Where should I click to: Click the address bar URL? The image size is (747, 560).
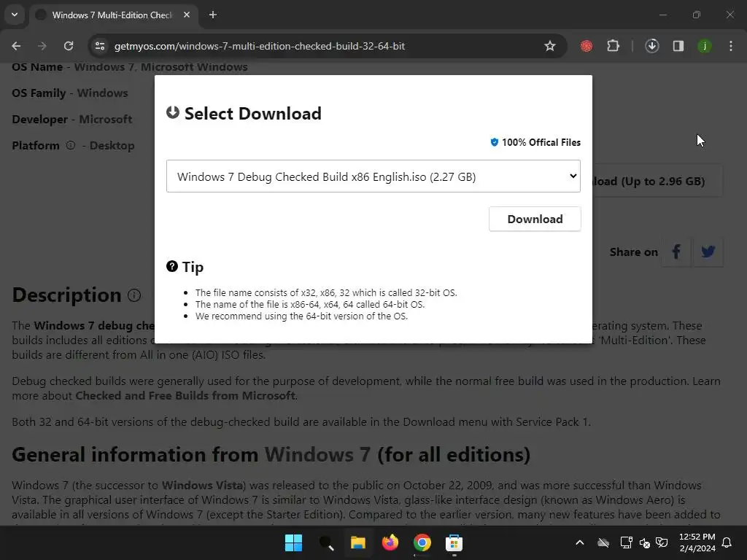point(260,46)
